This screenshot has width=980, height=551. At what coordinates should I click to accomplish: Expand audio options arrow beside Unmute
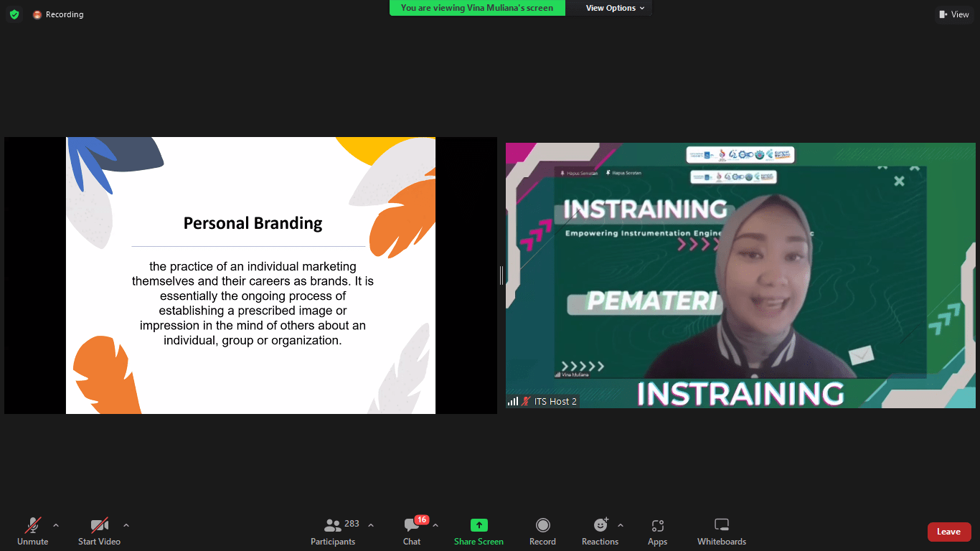[x=56, y=525]
